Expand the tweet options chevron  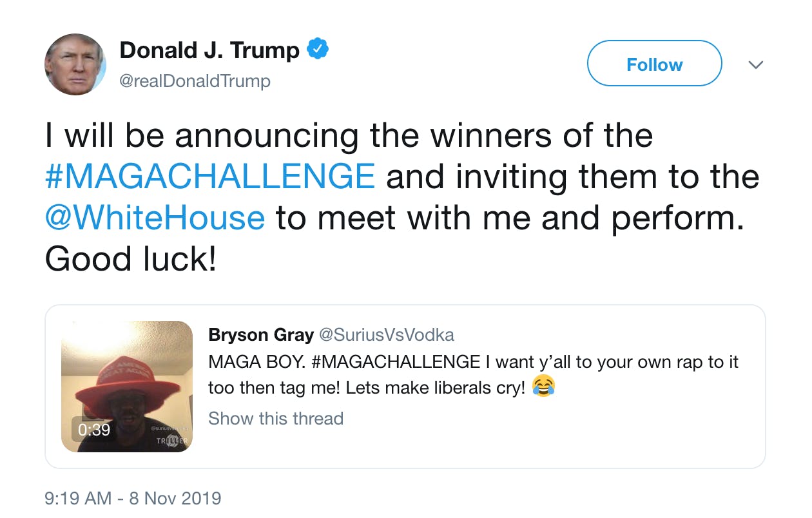tap(755, 64)
